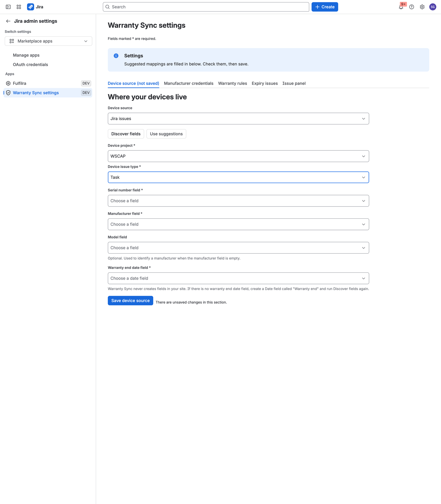
Task: Open the help question mark icon
Action: [412, 7]
